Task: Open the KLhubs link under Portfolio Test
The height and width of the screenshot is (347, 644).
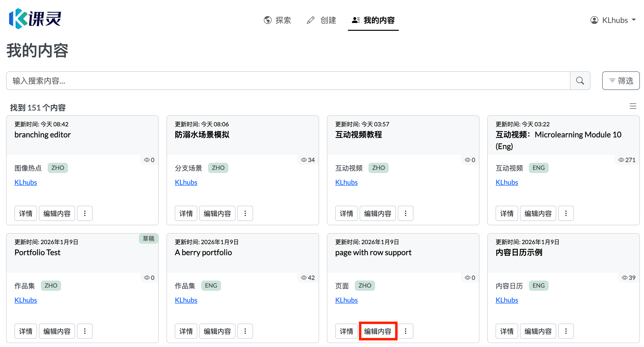Action: coord(25,300)
